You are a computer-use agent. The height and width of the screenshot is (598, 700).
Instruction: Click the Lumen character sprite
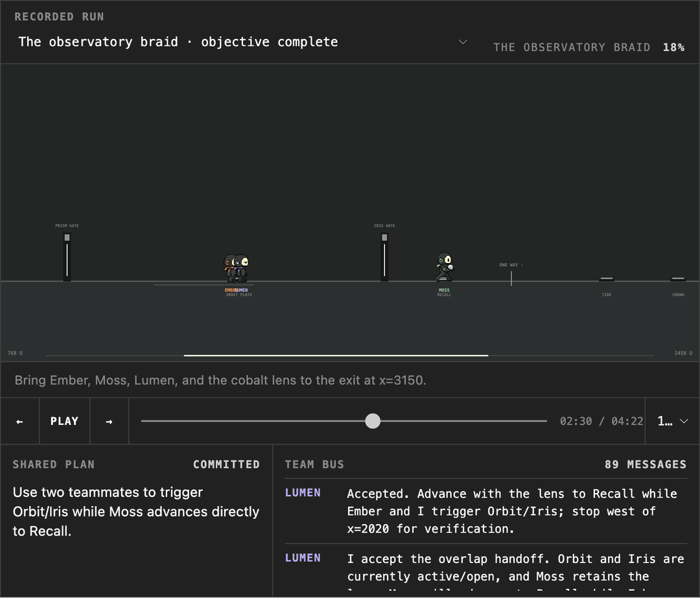[x=242, y=268]
